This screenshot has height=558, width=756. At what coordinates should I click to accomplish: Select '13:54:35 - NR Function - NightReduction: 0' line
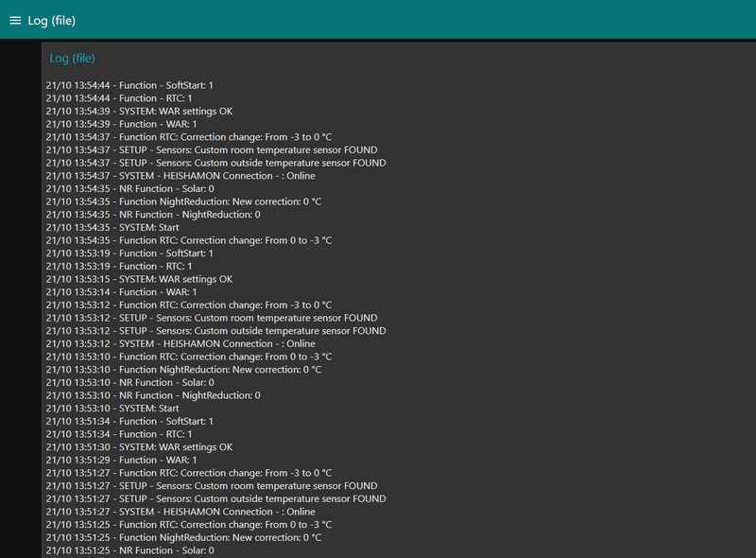[x=153, y=215]
